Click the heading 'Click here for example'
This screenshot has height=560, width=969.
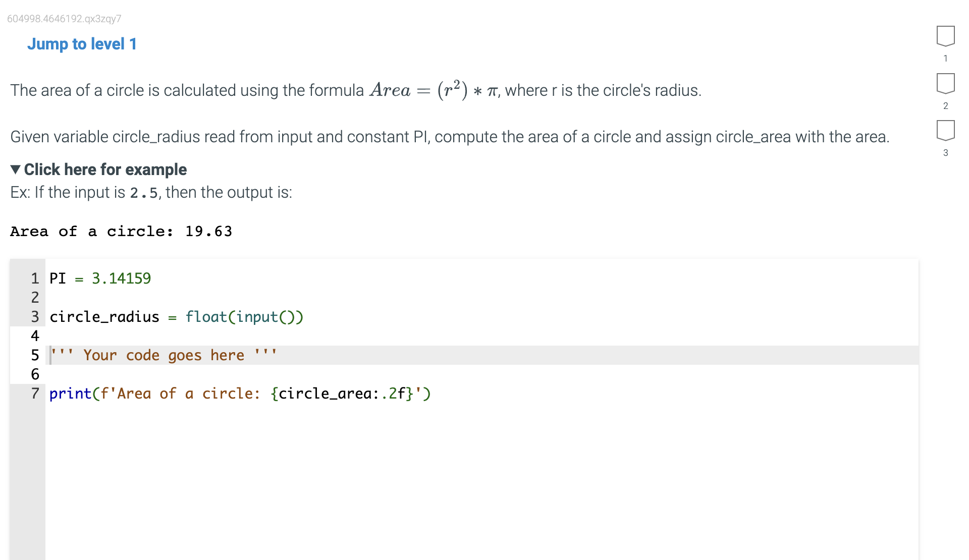[106, 170]
